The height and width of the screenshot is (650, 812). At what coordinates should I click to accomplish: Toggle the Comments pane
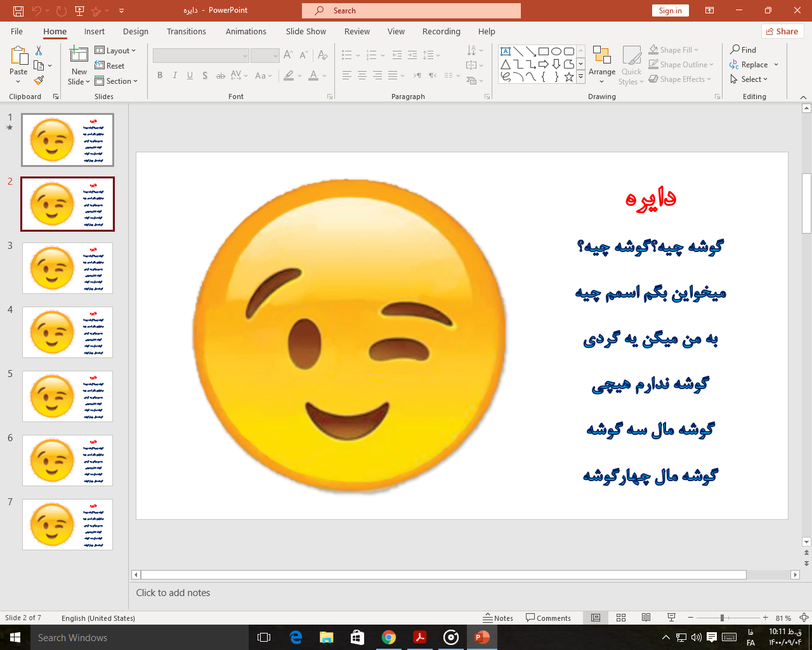548,618
